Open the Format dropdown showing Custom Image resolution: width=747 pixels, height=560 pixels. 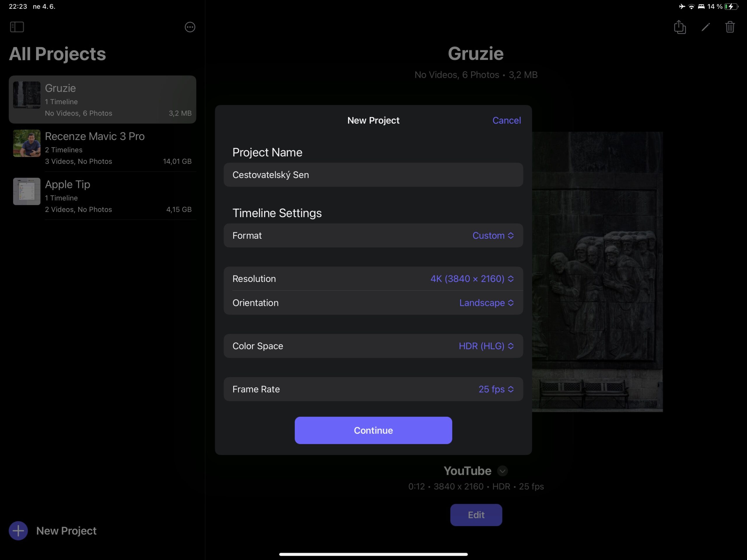(493, 235)
